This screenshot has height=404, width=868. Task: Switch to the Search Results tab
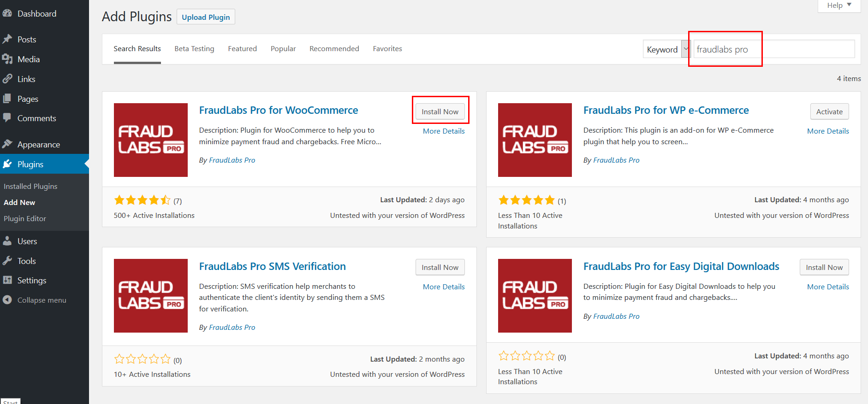tap(137, 49)
